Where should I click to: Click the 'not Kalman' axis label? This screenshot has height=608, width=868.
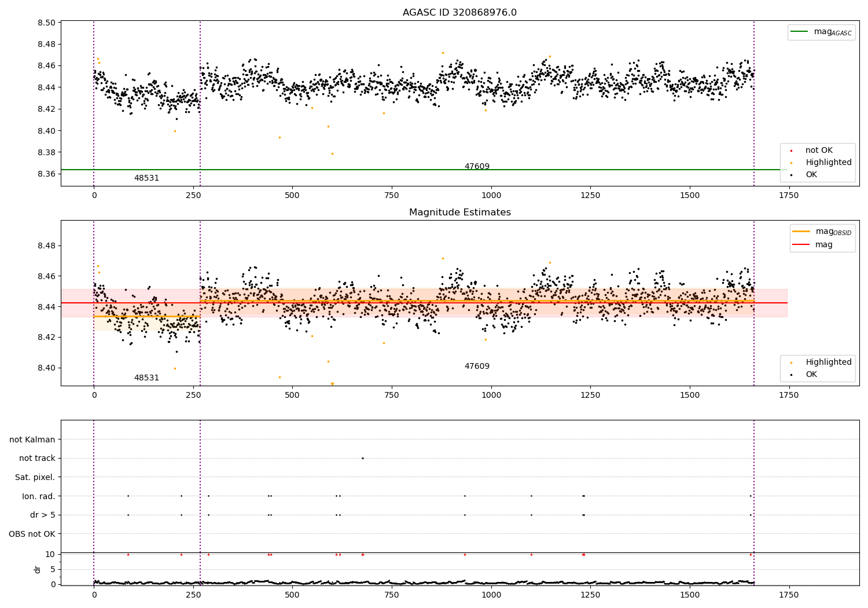click(32, 440)
